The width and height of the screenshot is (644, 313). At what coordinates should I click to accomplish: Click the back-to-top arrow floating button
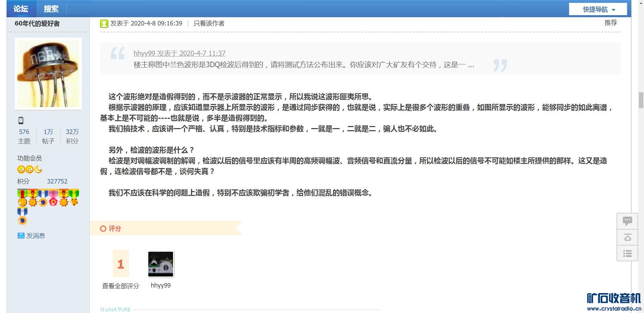pos(627,237)
